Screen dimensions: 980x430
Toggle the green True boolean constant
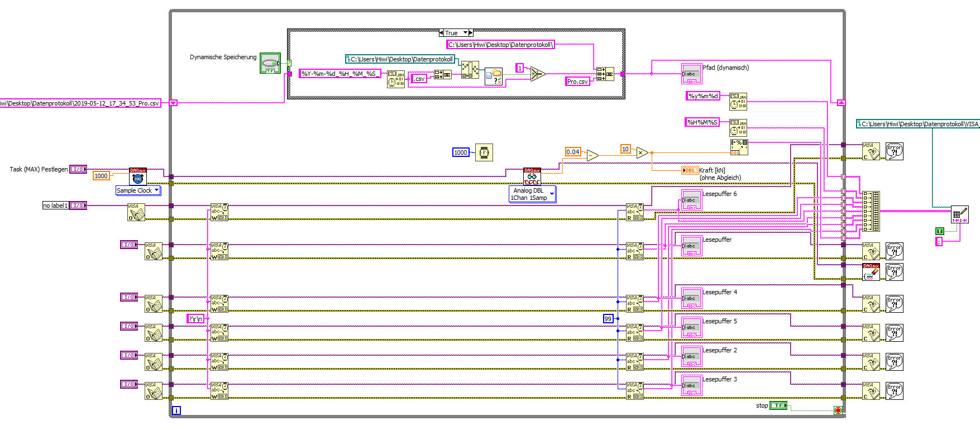939,231
